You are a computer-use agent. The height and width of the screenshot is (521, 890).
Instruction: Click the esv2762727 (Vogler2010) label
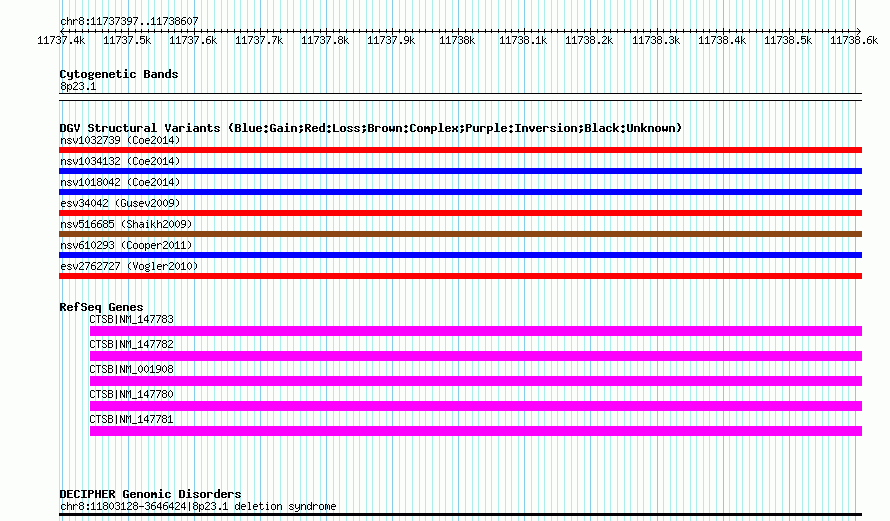129,266
